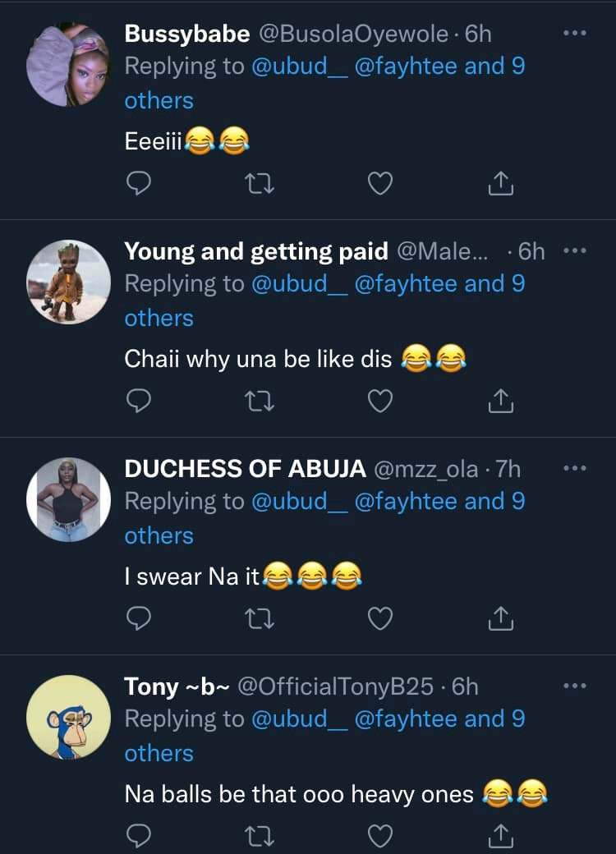Share Tony ~b~'s tweet
The width and height of the screenshot is (616, 854).
(x=500, y=836)
